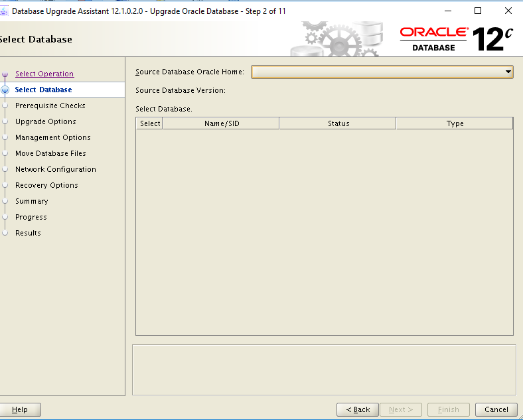Open Help for the upgrade assistant

point(20,409)
